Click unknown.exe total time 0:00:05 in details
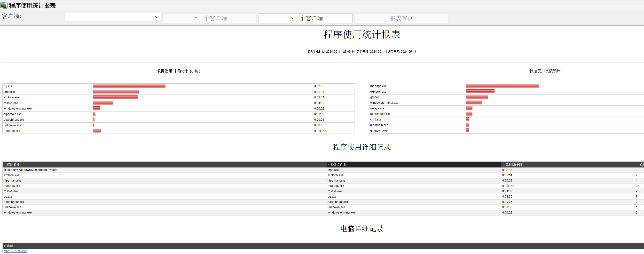 507,207
